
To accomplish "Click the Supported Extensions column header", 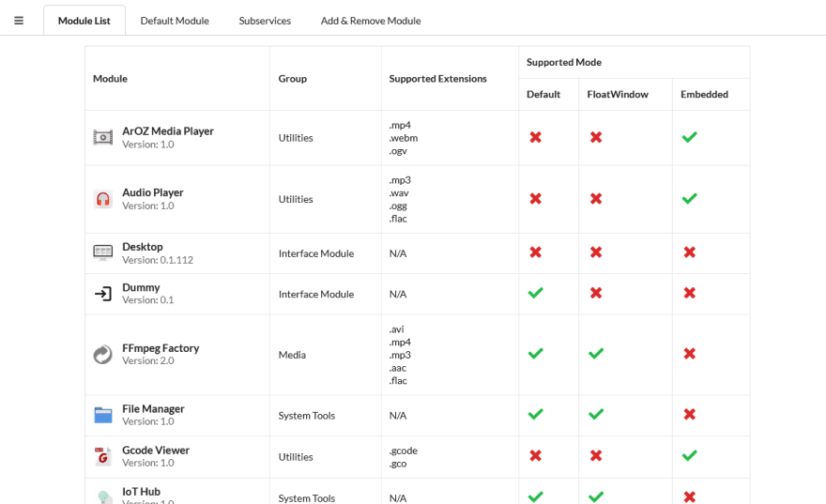I will (438, 79).
